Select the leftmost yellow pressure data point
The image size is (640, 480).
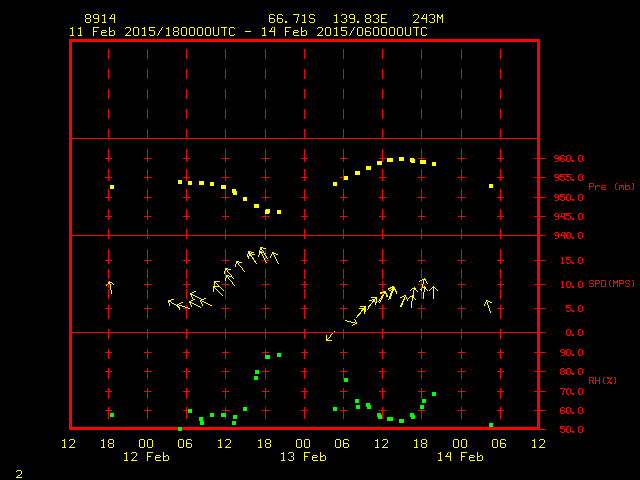(112, 187)
